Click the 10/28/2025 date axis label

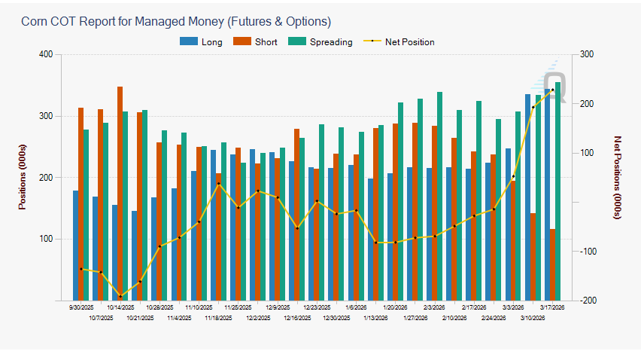[159, 307]
